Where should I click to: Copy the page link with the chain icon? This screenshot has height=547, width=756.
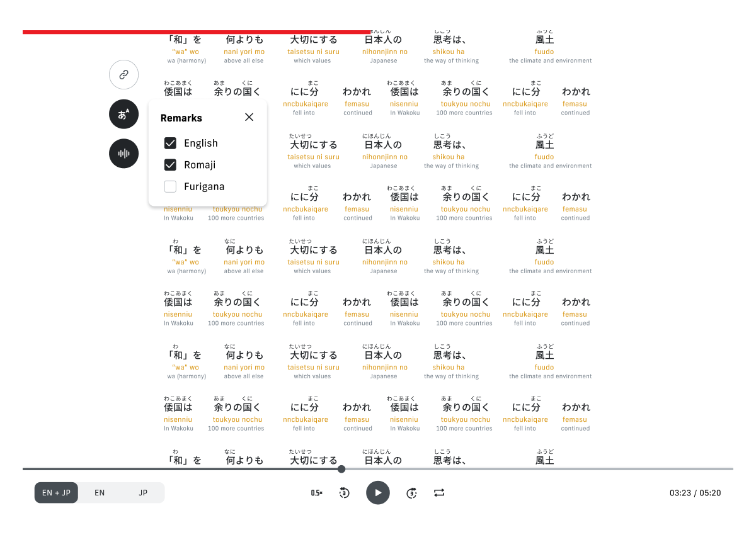point(123,74)
